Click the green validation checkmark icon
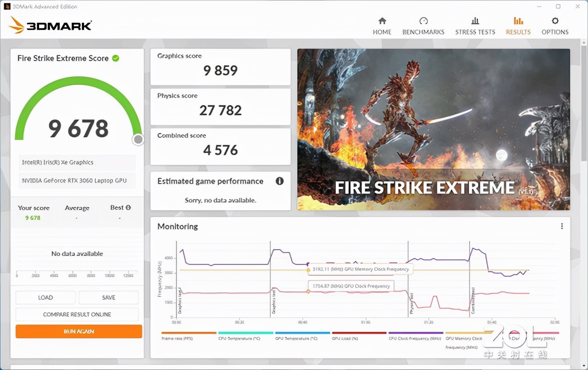The image size is (588, 370). pyautogui.click(x=116, y=58)
